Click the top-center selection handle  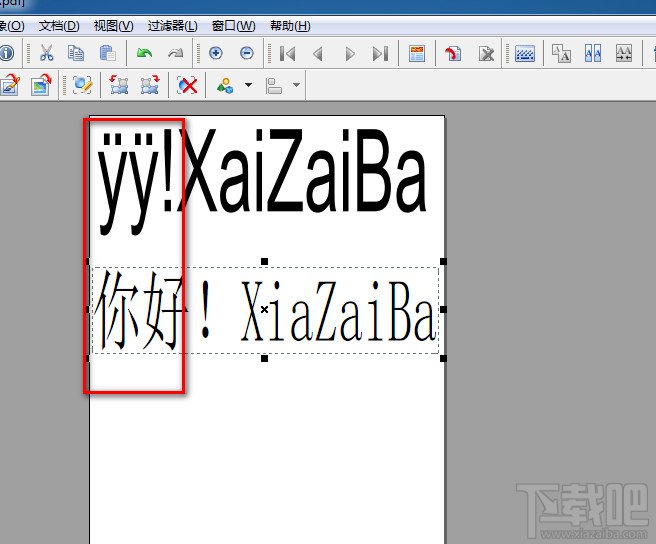tap(264, 262)
